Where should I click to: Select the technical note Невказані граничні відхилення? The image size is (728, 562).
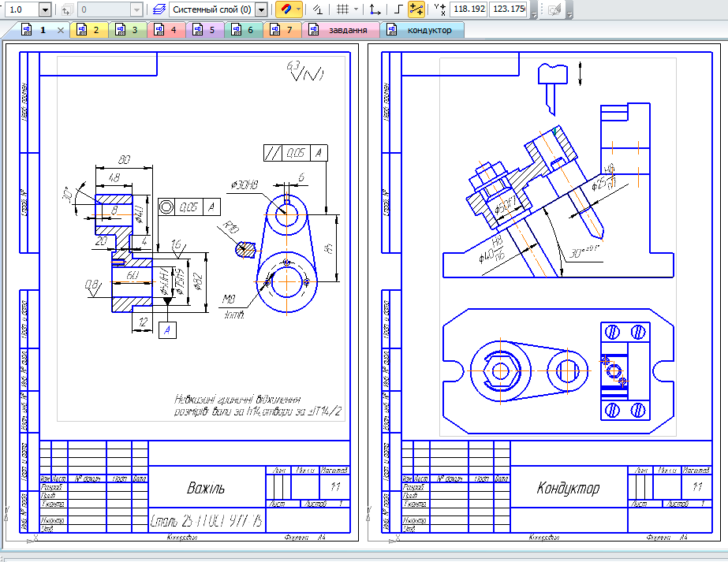coord(237,400)
